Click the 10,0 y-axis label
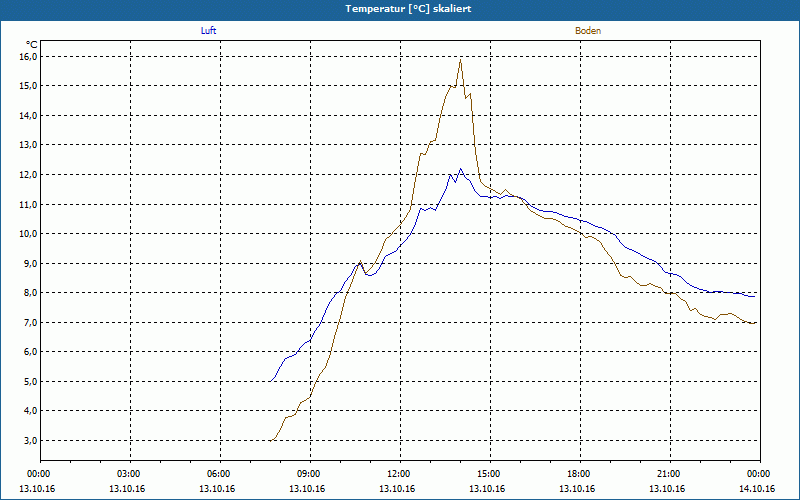Viewport: 800px width, 500px height. click(x=29, y=234)
